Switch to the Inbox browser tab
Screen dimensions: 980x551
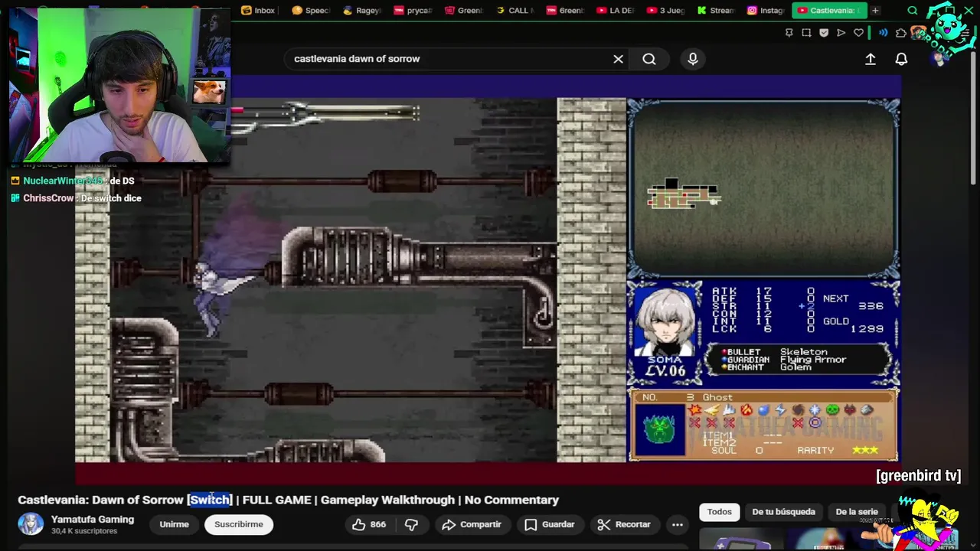259,11
